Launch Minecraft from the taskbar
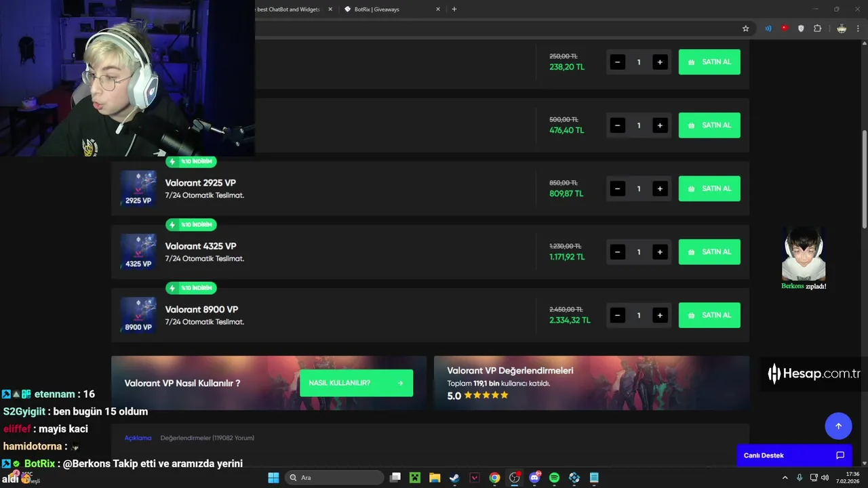Viewport: 868px width, 488px height. 415,478
